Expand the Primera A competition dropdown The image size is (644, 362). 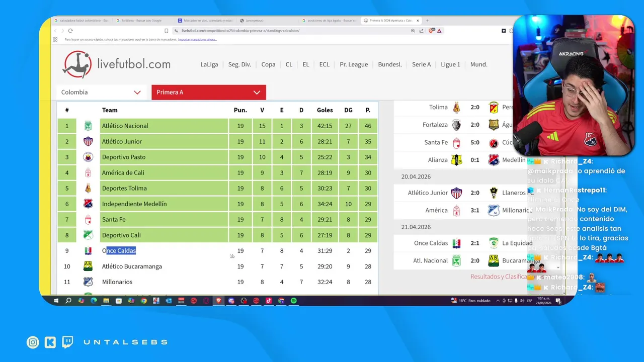tap(209, 92)
